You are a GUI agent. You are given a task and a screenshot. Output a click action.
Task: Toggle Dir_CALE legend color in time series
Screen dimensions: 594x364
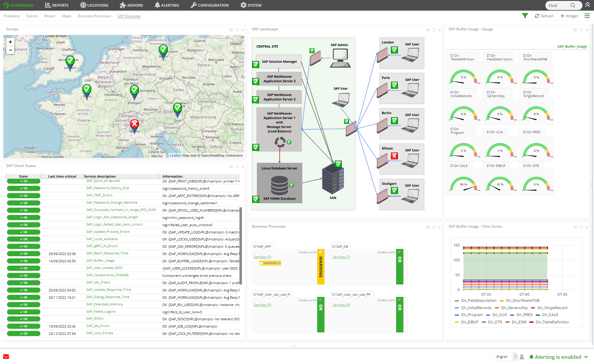pos(538,315)
